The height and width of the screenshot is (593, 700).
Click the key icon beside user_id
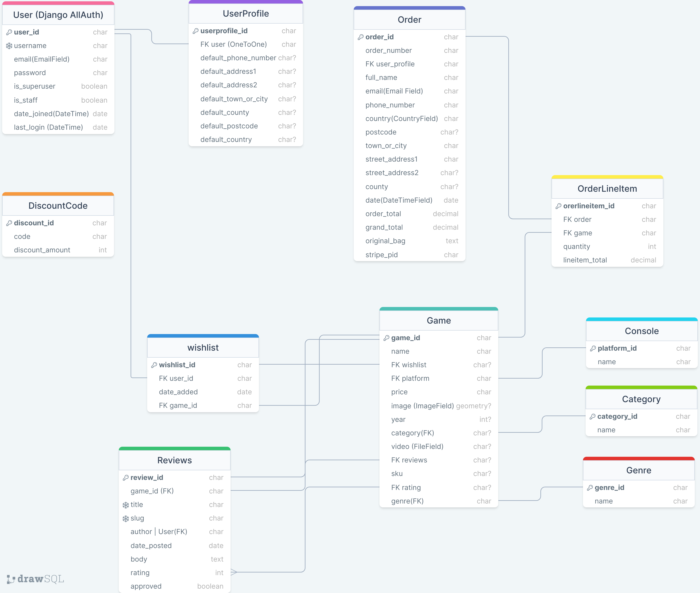(x=9, y=32)
